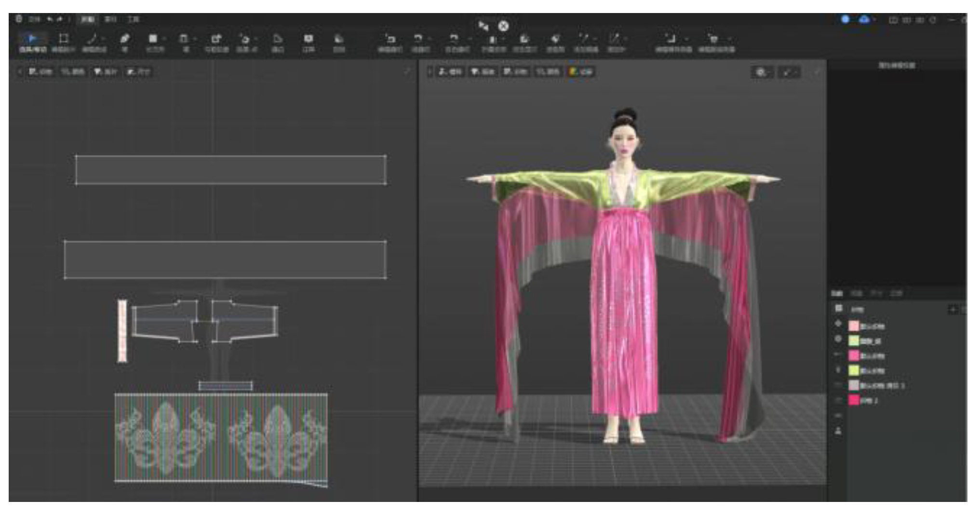Image resolution: width=980 pixels, height=514 pixels.
Task: Click the solid rectangle shape tool
Action: point(152,39)
